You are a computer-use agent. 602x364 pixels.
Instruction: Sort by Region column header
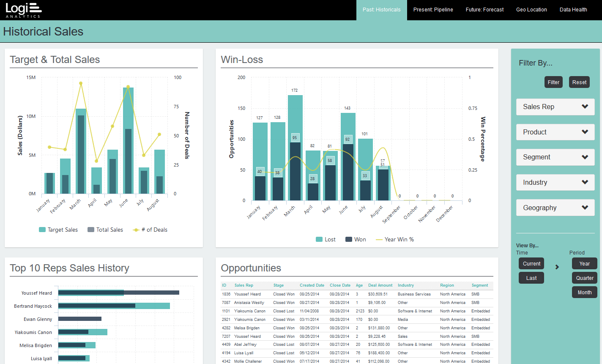click(447, 285)
